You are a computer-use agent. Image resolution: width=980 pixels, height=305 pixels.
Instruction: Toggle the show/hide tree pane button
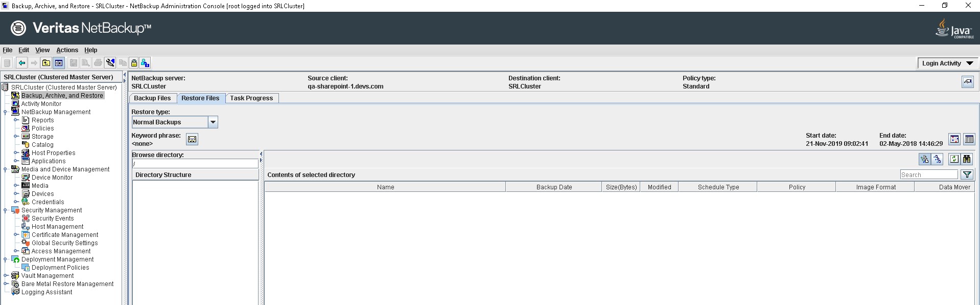59,63
